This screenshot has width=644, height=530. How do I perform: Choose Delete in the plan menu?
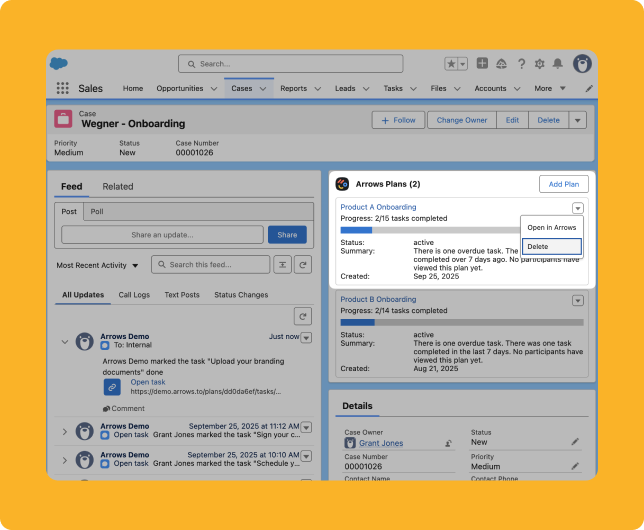[552, 247]
